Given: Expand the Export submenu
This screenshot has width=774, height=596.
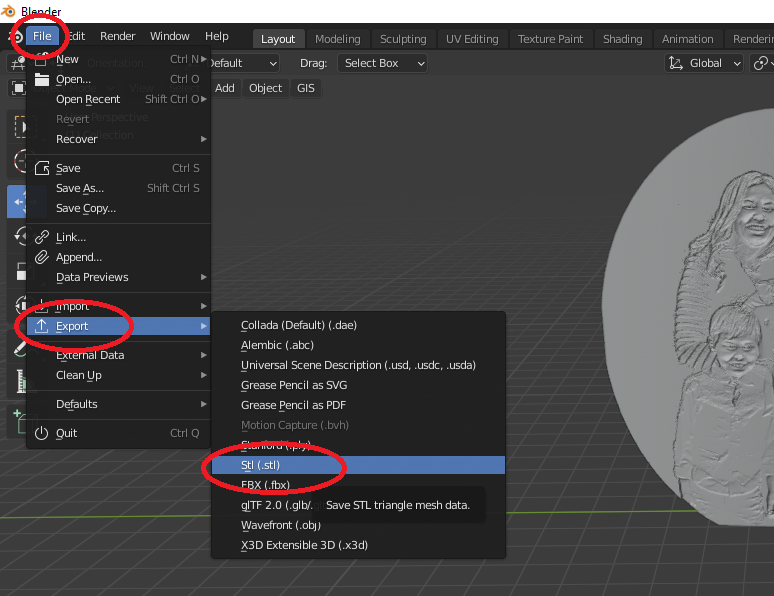Looking at the screenshot, I should (118, 326).
